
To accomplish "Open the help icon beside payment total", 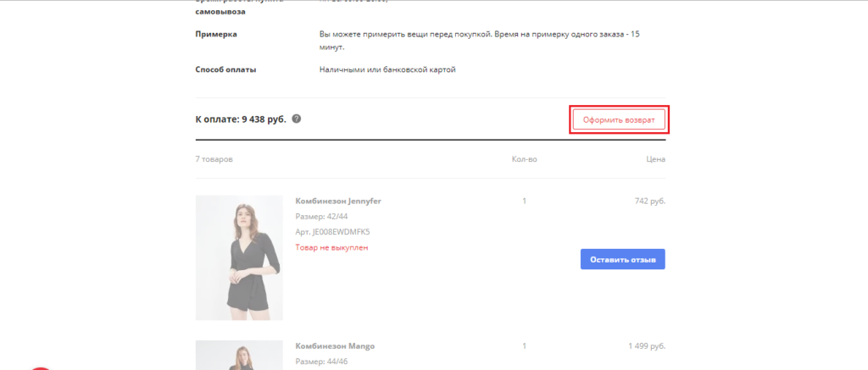I will (x=297, y=119).
